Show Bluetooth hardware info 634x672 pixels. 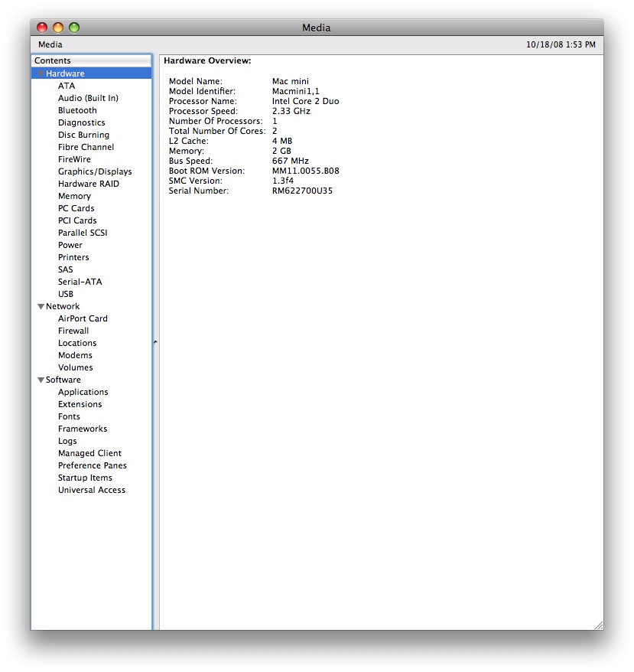[x=77, y=110]
